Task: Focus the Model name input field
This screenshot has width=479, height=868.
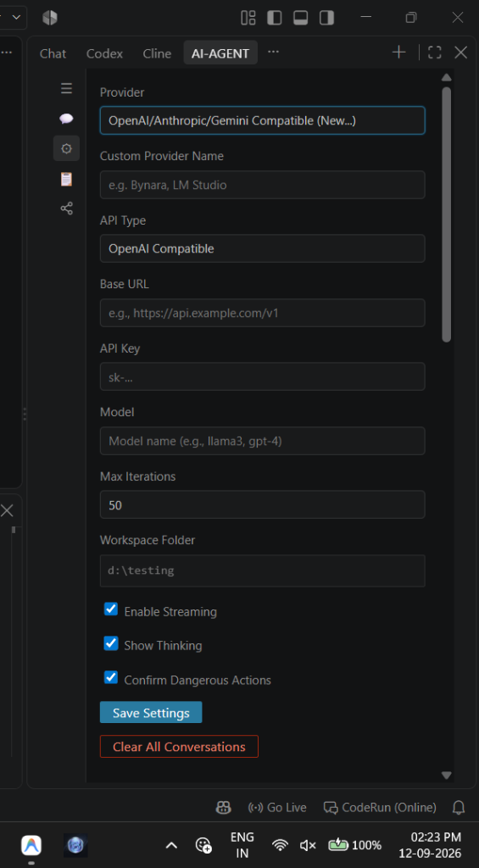Action: click(263, 441)
